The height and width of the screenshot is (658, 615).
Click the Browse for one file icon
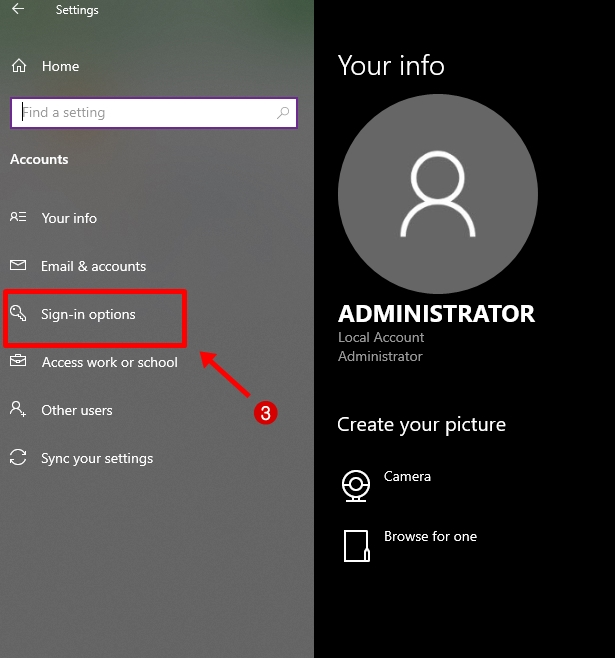pos(357,546)
